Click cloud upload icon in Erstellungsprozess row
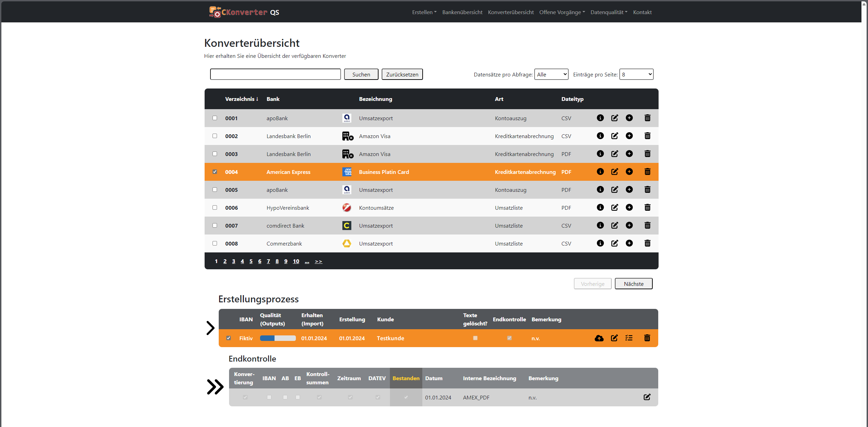 tap(599, 338)
